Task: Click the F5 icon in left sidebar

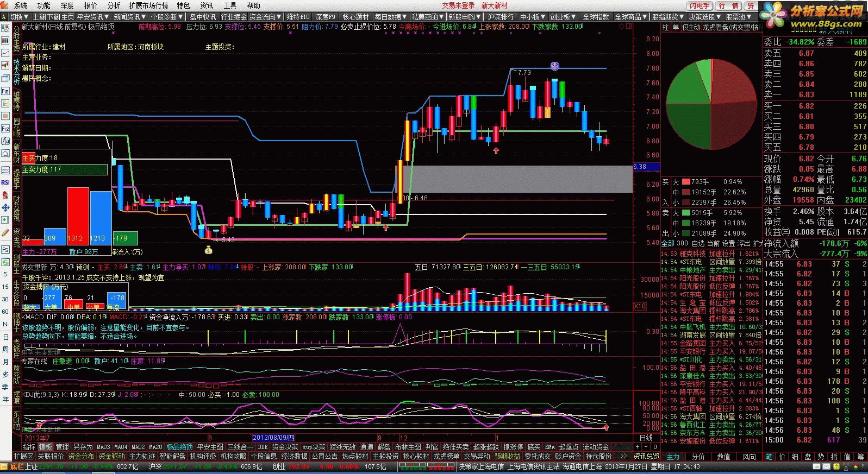Action: (5, 250)
